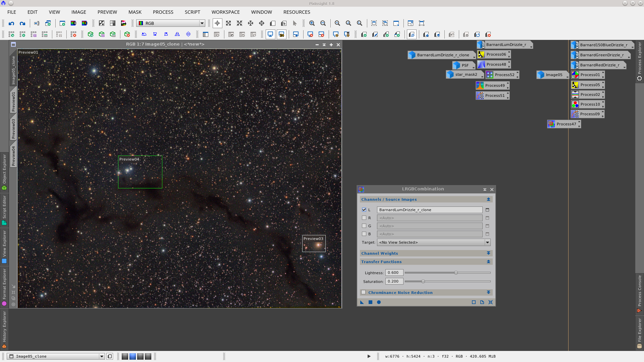The width and height of the screenshot is (644, 362).
Task: Click Apply Global circle icon in LRGBCombination
Action: click(x=379, y=302)
